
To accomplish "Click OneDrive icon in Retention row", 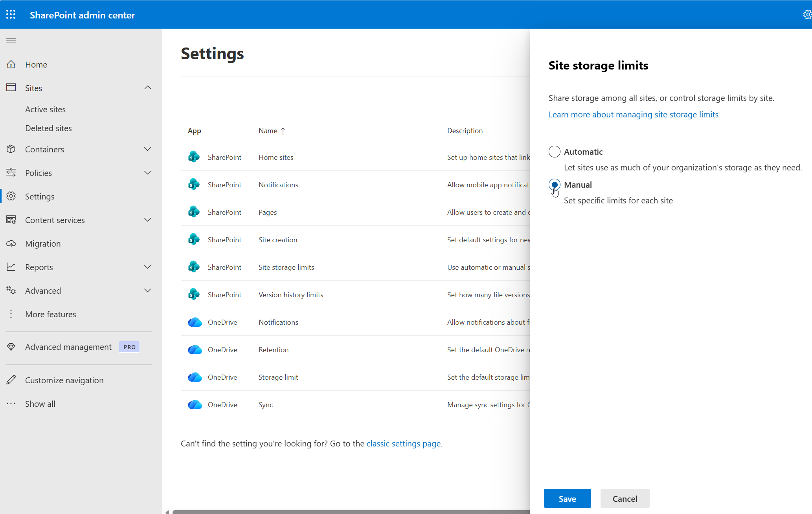I will [x=195, y=349].
